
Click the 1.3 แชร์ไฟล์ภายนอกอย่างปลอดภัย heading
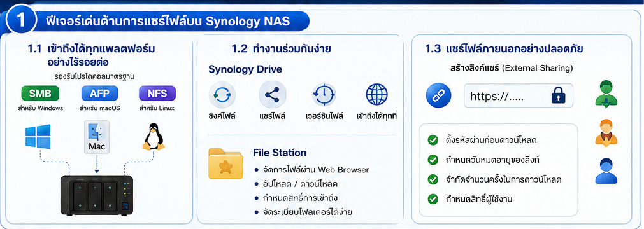(x=504, y=49)
